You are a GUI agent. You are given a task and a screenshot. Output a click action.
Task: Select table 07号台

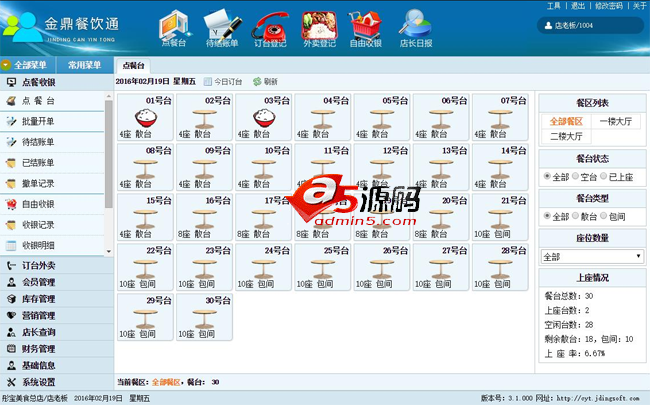pyautogui.click(x=500, y=117)
